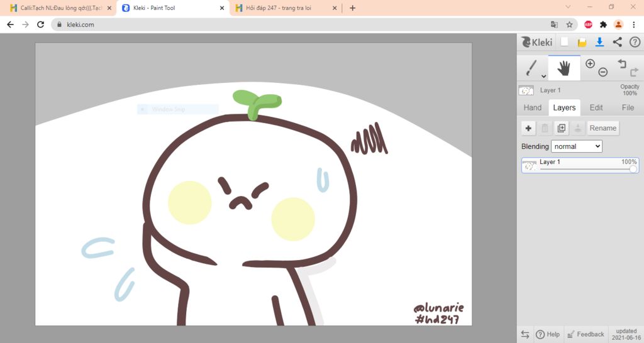This screenshot has height=343, width=644.
Task: Merge layer down
Action: click(x=577, y=128)
